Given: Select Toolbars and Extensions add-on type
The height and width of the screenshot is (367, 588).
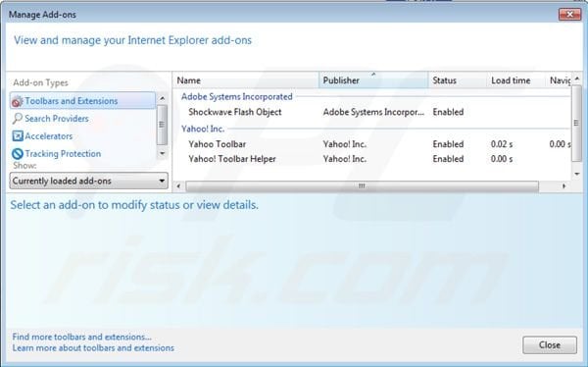Looking at the screenshot, I should pos(82,101).
